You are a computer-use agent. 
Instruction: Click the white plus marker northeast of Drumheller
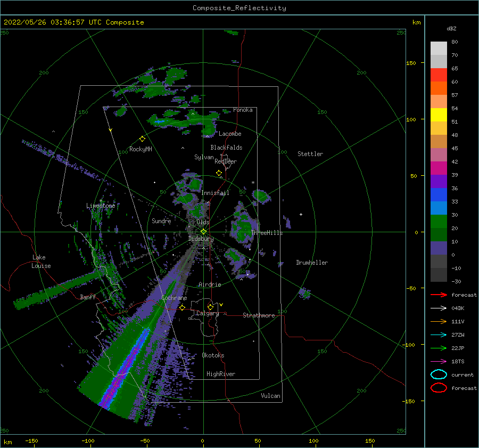point(301,214)
